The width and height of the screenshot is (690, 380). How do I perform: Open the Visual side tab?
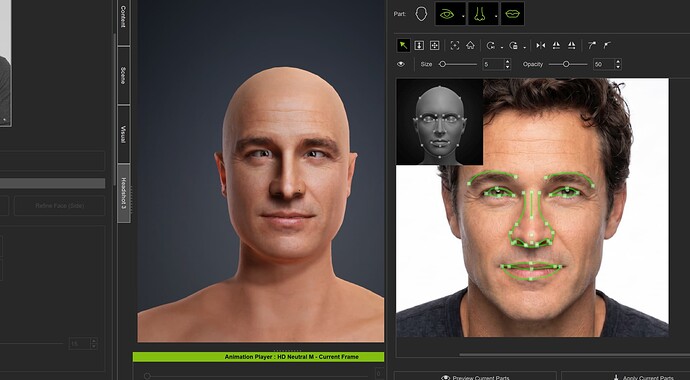124,134
